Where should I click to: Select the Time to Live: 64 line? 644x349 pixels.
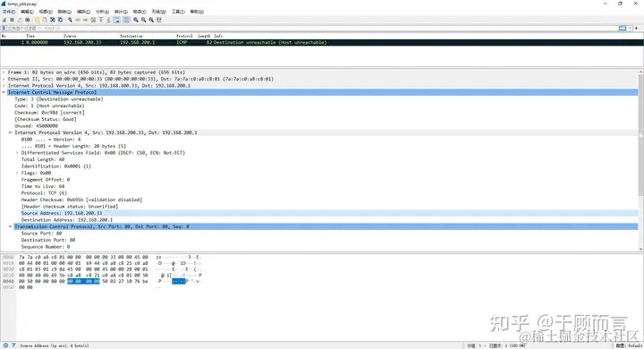pos(43,186)
